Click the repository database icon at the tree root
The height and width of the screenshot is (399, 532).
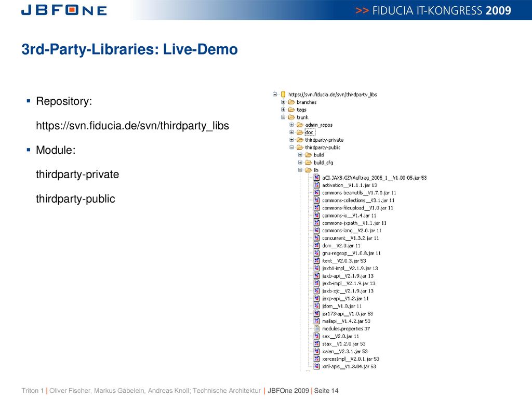(283, 95)
